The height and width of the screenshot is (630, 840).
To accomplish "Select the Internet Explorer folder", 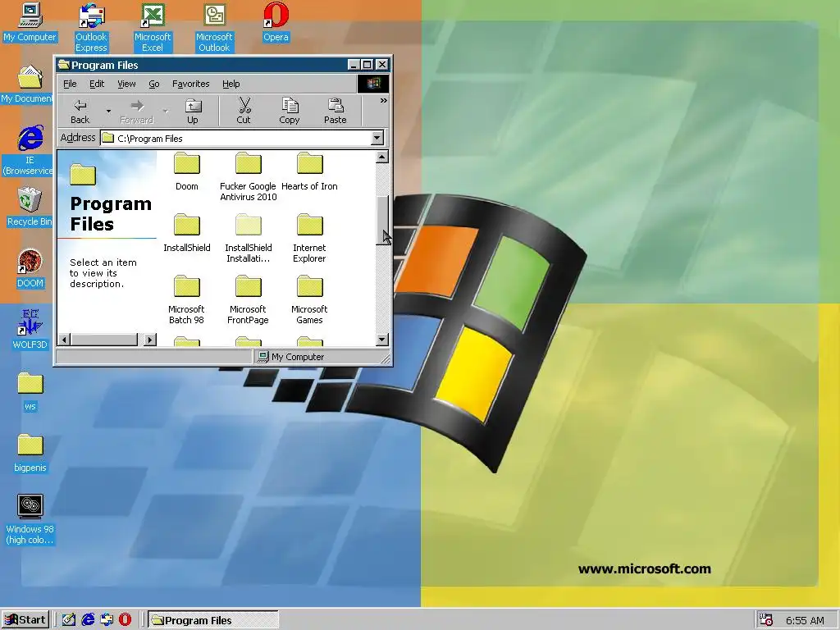I will (x=309, y=239).
